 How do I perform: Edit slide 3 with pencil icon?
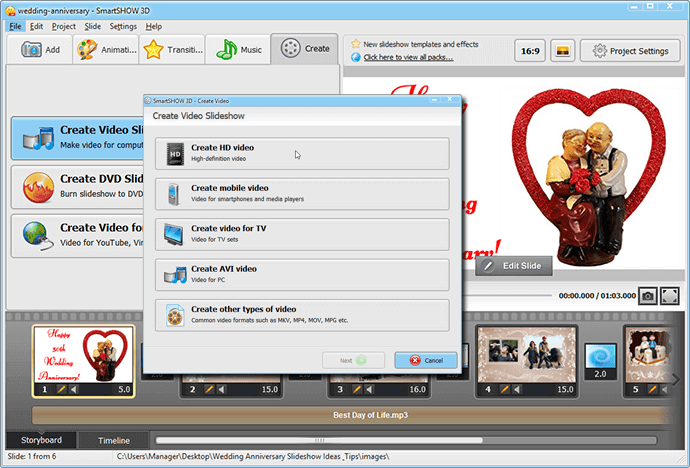(357, 389)
